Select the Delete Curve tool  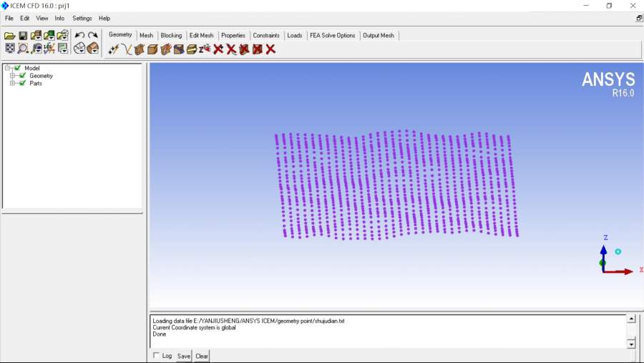coord(231,49)
